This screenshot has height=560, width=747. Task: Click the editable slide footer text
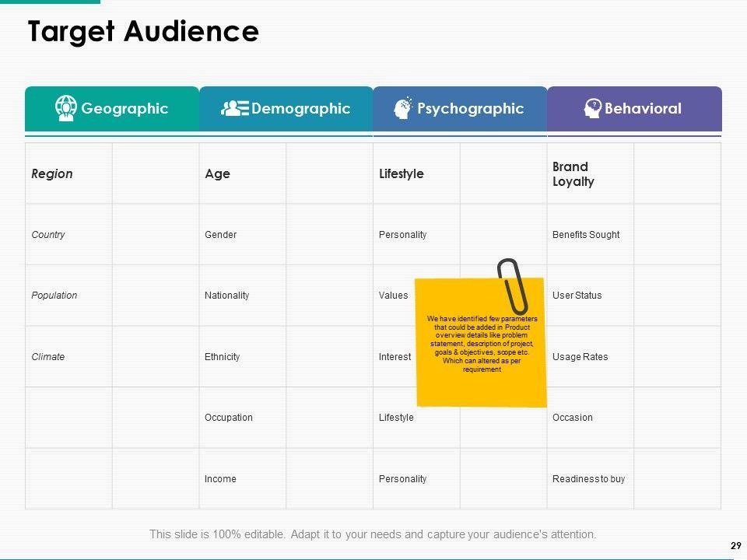tap(373, 534)
